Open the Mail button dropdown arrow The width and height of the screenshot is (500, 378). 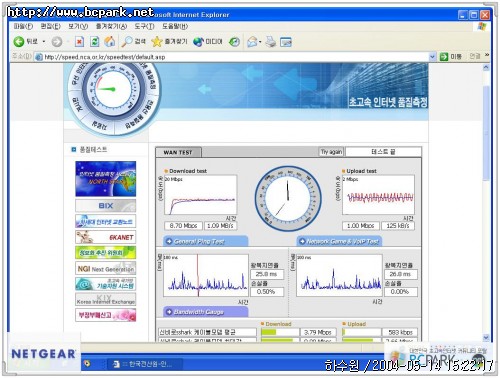[260, 42]
